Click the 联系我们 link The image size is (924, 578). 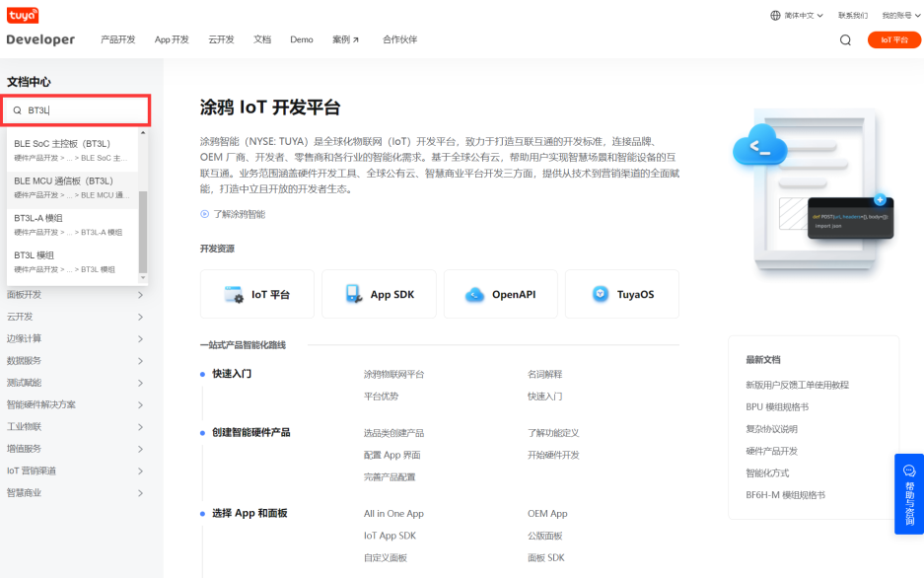[x=853, y=16]
